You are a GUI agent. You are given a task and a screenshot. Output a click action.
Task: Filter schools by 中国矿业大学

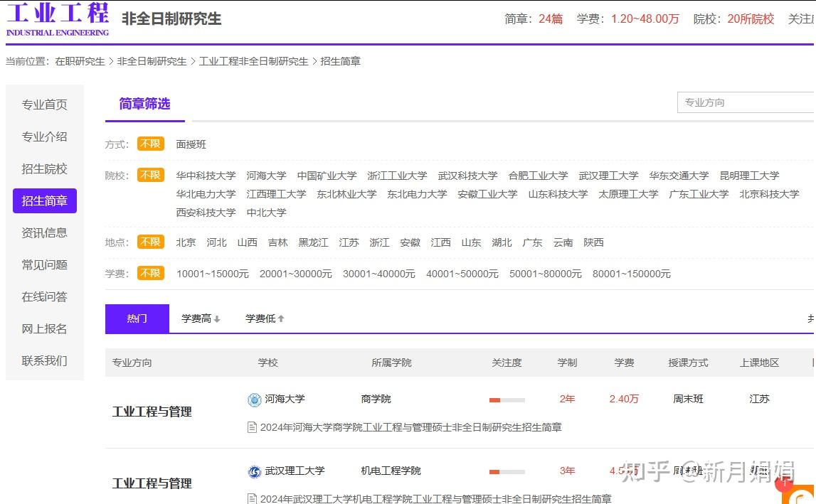coord(327,176)
